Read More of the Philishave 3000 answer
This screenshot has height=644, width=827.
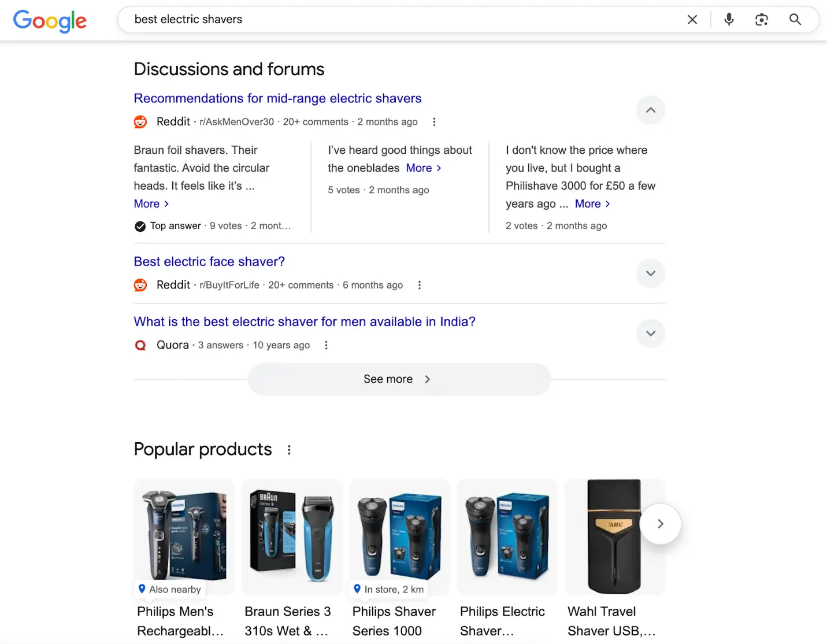(x=592, y=203)
